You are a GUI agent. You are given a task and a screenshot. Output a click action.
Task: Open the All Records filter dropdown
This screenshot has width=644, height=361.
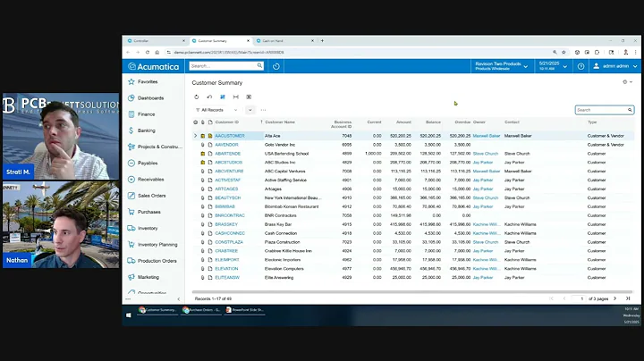[x=216, y=110]
